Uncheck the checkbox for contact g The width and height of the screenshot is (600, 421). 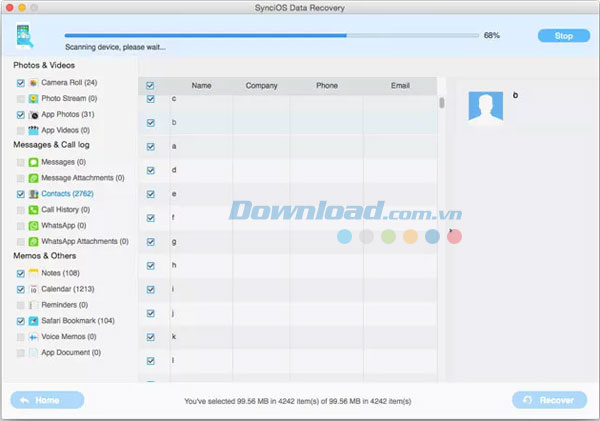point(151,242)
